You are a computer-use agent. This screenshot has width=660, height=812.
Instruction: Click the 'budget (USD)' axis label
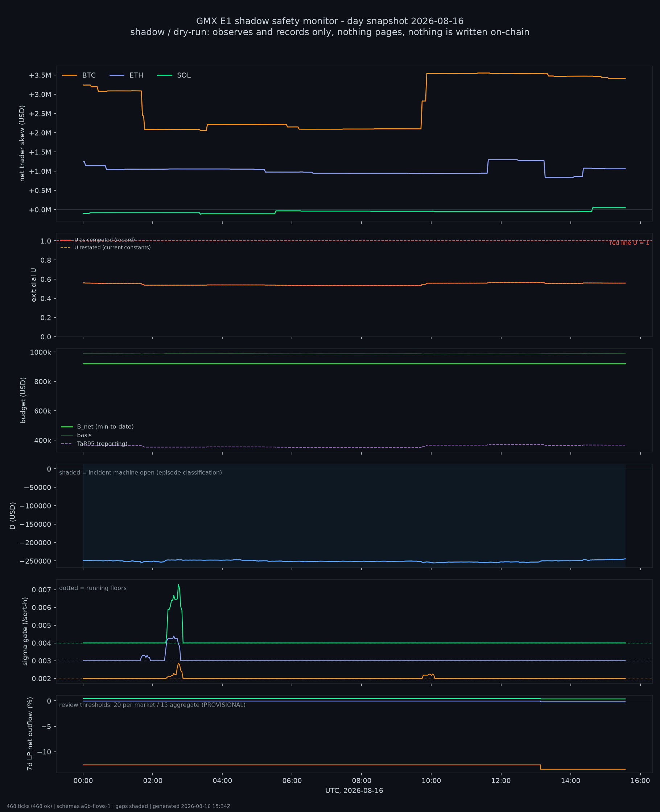(x=23, y=400)
